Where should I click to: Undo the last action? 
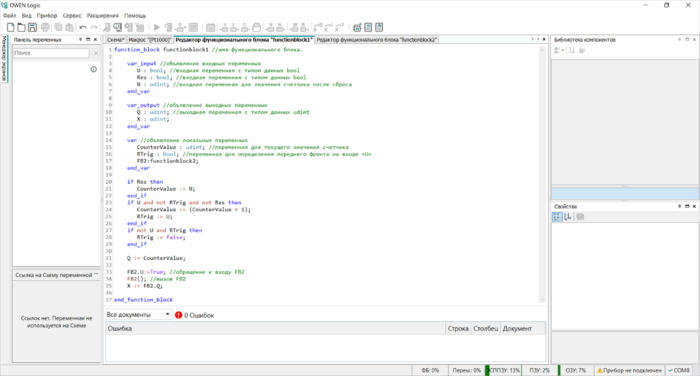point(83,28)
